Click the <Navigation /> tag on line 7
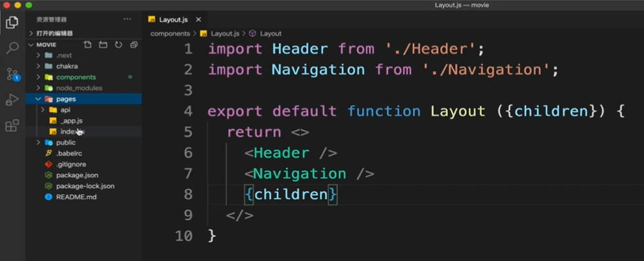 pos(310,174)
